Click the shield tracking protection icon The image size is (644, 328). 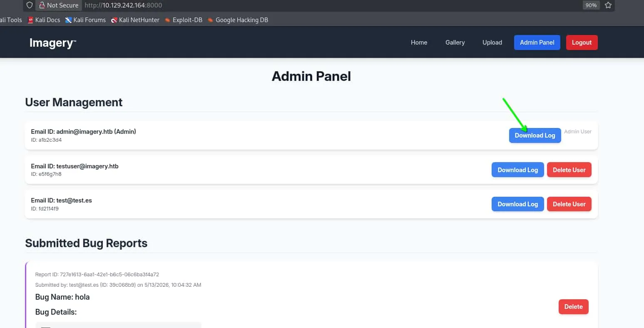29,5
